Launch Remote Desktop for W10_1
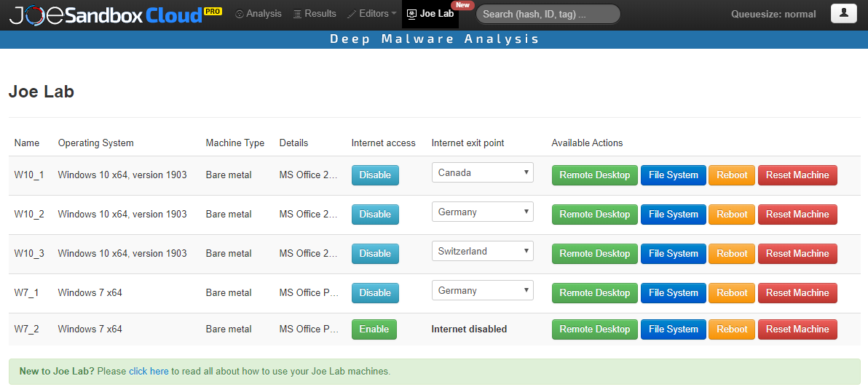868x392 pixels. point(595,175)
